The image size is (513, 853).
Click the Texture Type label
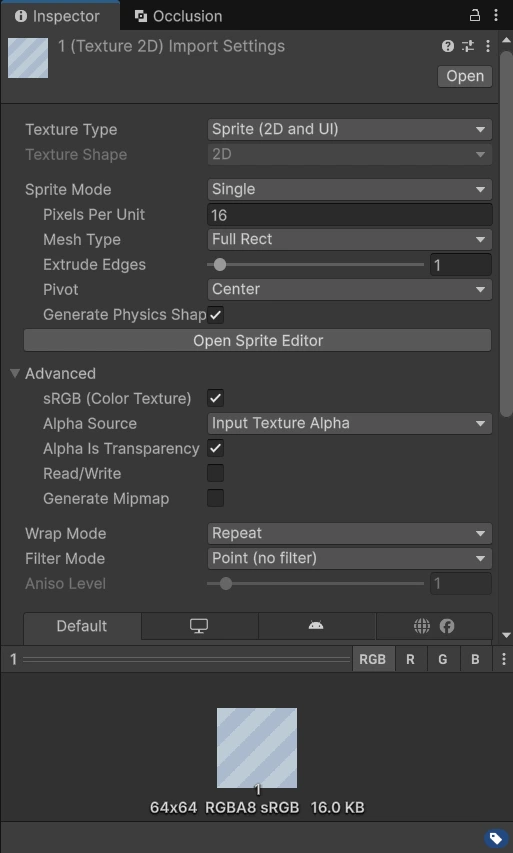pos(71,129)
